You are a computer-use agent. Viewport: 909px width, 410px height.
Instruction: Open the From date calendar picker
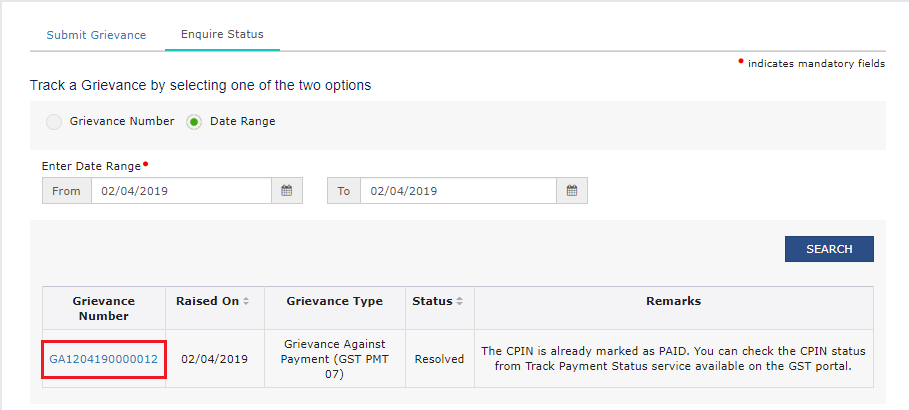pyautogui.click(x=286, y=190)
